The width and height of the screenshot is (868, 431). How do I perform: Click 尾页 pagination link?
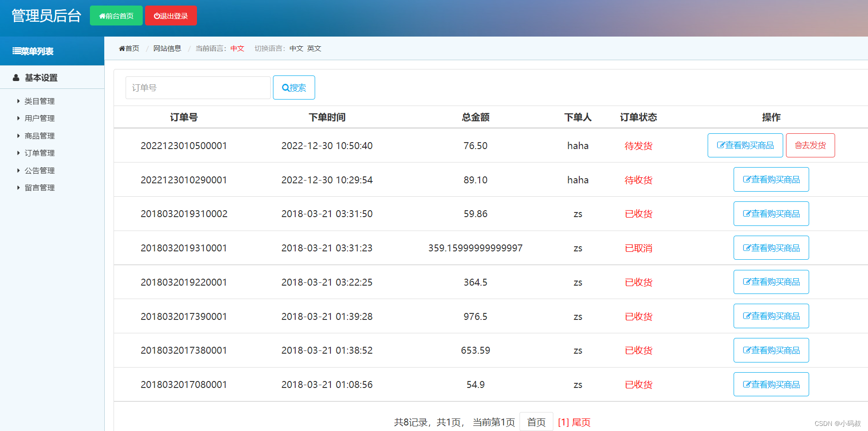pyautogui.click(x=581, y=422)
